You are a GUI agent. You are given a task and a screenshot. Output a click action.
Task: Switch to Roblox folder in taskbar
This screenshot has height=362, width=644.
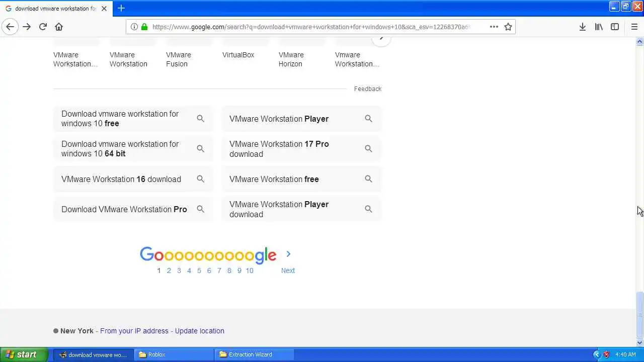174,354
